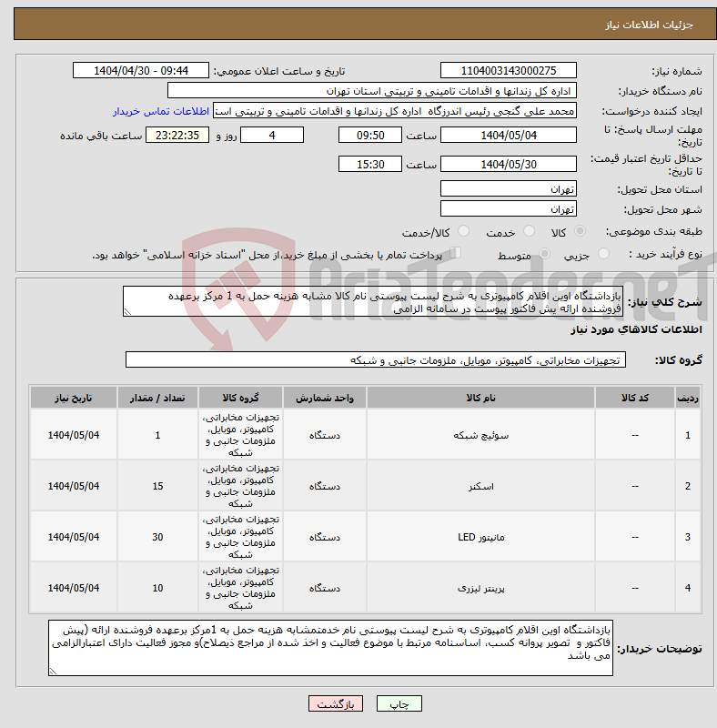Click the تاریخ نیاز column header
Image resolution: width=717 pixels, height=728 pixels.
click(74, 398)
